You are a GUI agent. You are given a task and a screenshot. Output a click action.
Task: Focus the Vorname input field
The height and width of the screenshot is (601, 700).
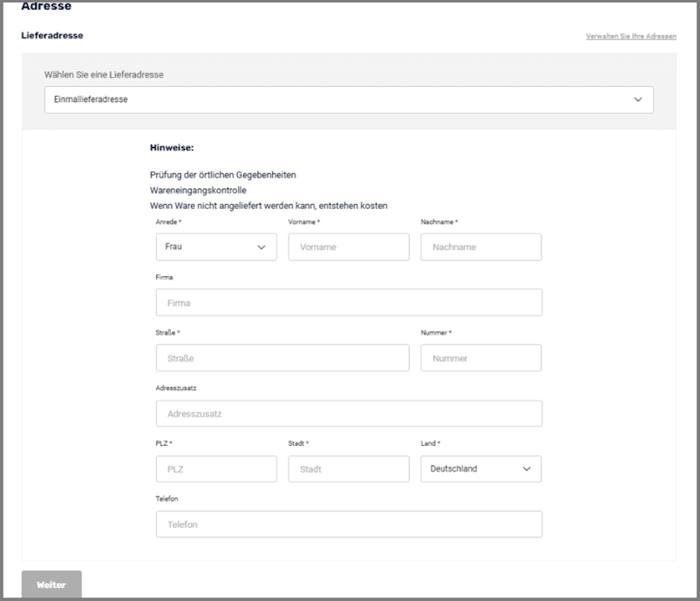348,247
